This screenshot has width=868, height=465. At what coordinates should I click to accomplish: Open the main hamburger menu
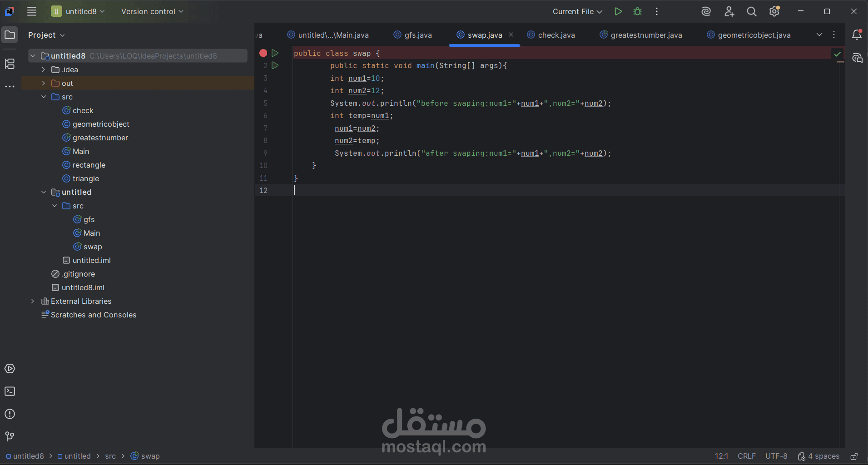31,11
